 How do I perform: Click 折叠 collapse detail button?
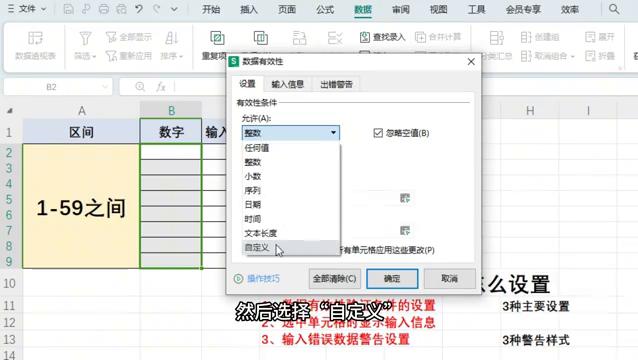tap(599, 56)
